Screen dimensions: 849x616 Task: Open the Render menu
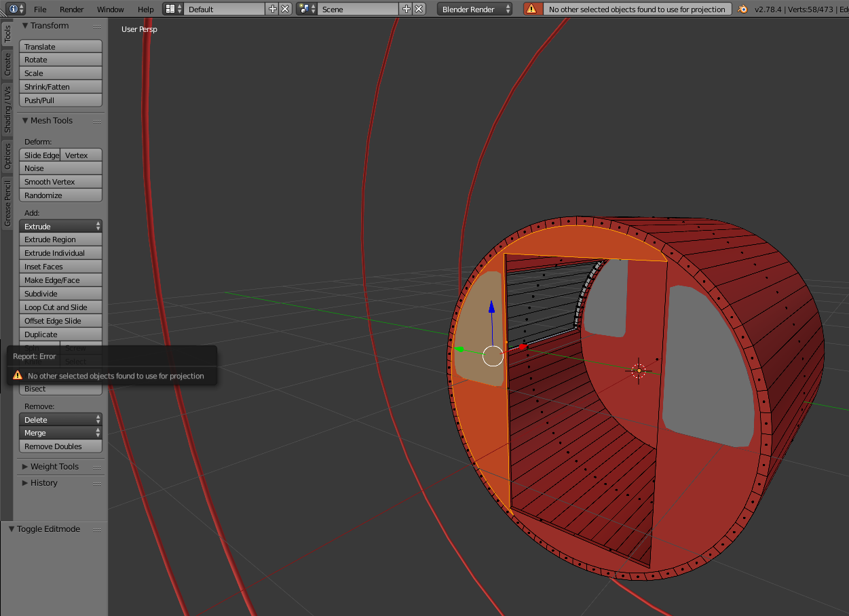[x=71, y=9]
